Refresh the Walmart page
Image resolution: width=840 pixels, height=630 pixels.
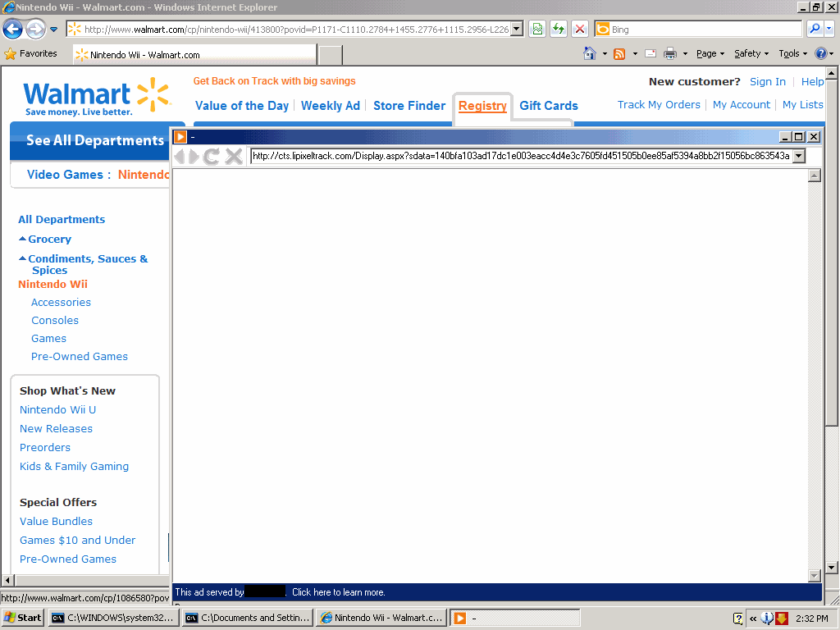coord(558,30)
